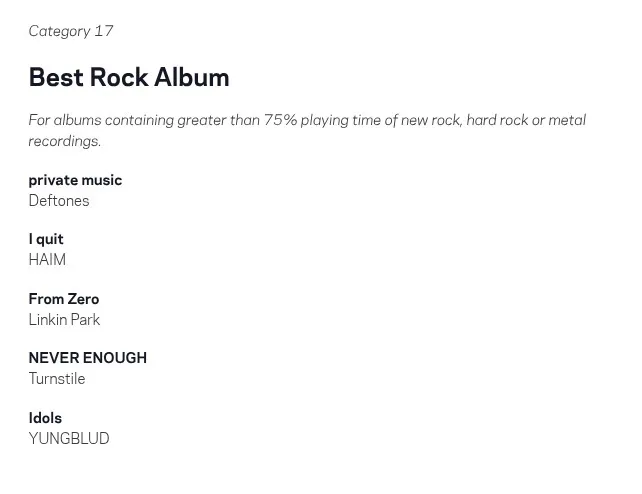This screenshot has height=494, width=642.
Task: Click the artist name YUNGBLUD
Action: tap(69, 439)
